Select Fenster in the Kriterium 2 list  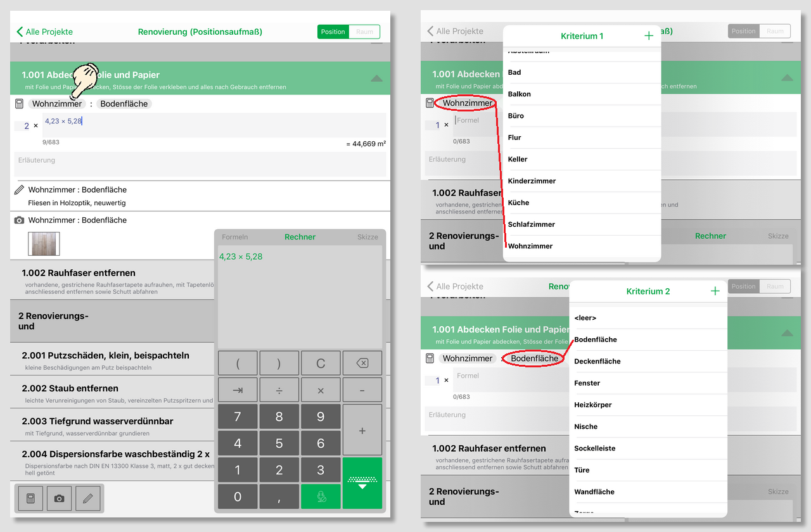(587, 383)
